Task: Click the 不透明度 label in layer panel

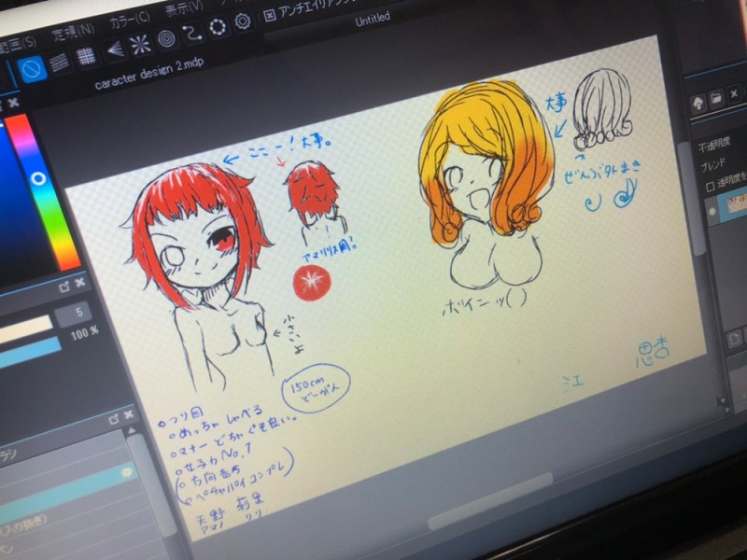Action: pos(713,146)
